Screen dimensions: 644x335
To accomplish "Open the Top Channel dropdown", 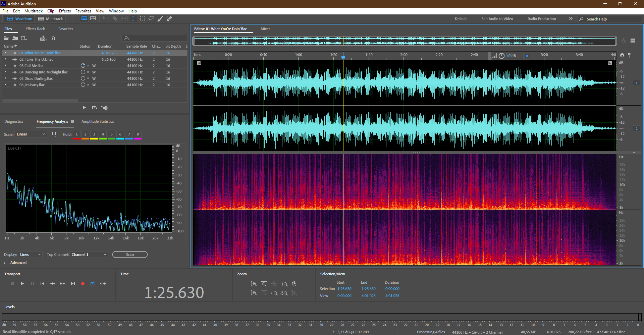I will [x=89, y=255].
